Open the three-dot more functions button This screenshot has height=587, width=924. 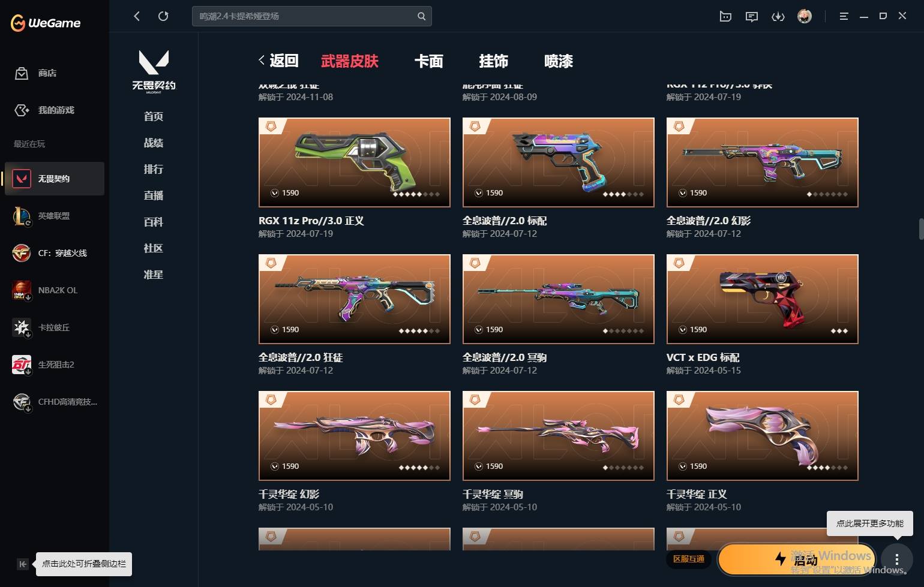click(897, 559)
